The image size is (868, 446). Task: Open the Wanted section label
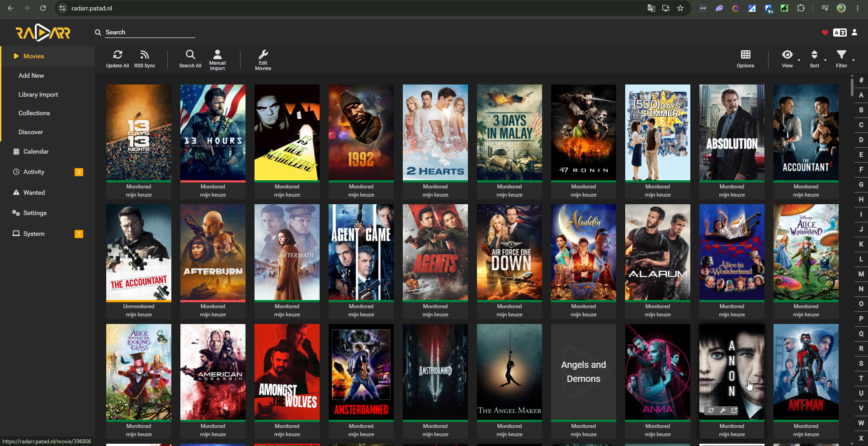34,192
